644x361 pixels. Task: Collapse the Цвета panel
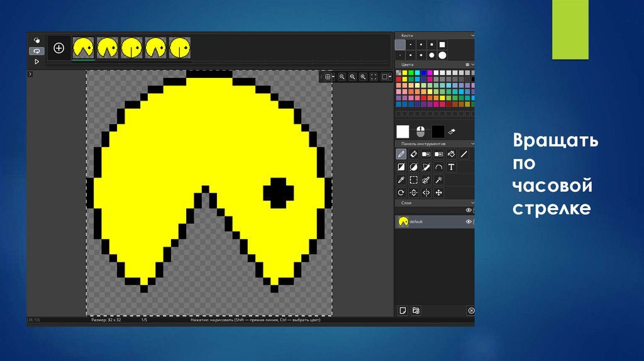click(472, 65)
